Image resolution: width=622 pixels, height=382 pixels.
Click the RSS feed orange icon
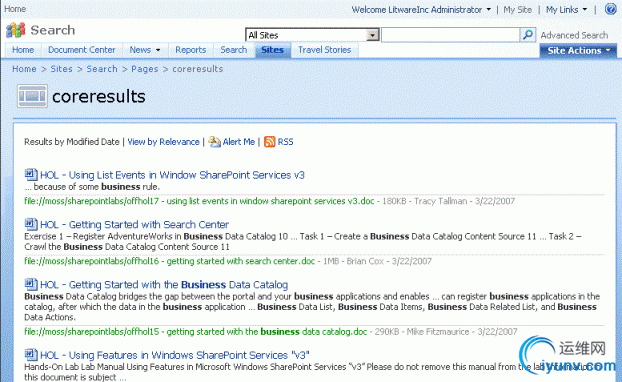[x=269, y=142]
